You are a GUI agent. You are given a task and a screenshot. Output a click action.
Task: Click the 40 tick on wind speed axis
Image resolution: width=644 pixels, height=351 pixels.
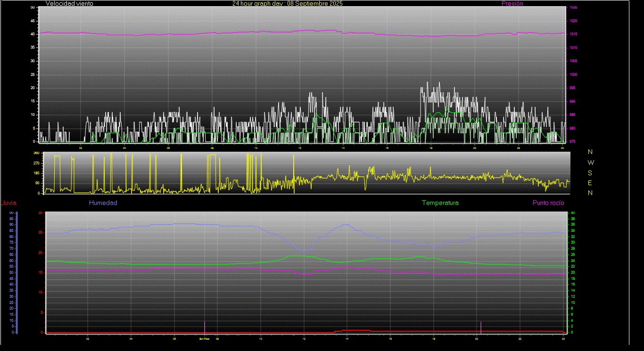point(33,34)
